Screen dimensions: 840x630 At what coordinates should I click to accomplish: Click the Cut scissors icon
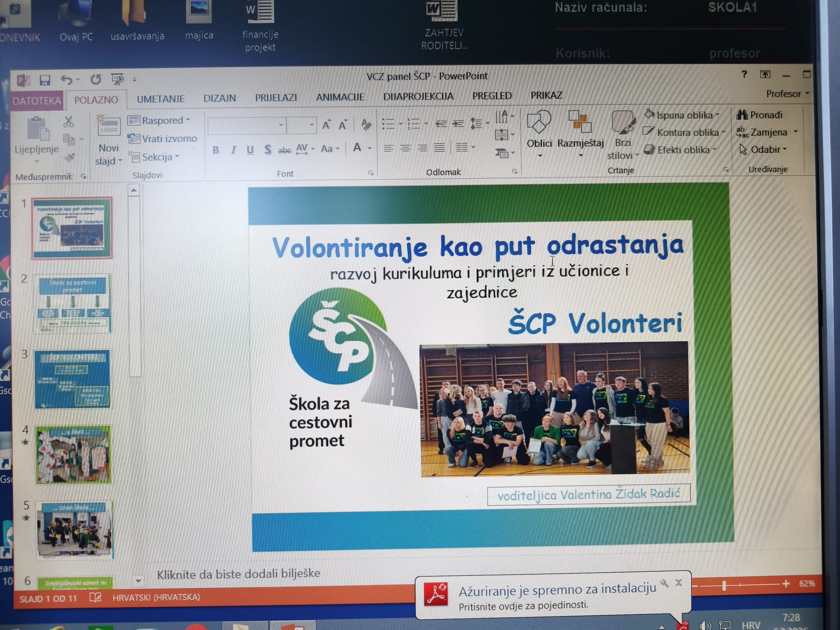(68, 122)
